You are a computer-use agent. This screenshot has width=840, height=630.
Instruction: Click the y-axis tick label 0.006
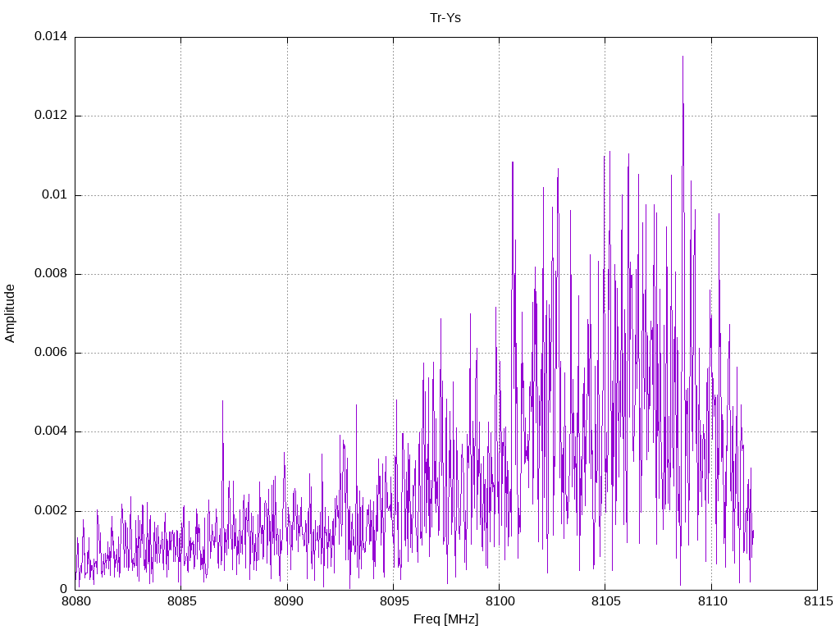51,352
